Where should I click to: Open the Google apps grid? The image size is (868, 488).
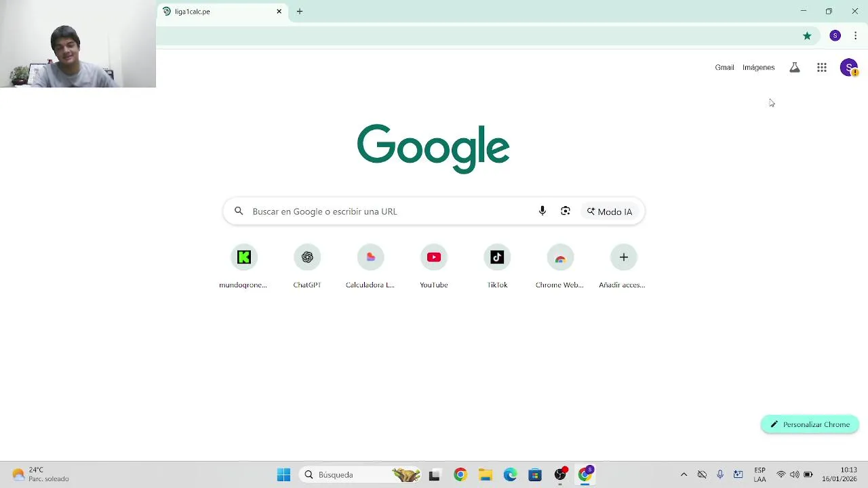[x=822, y=68]
